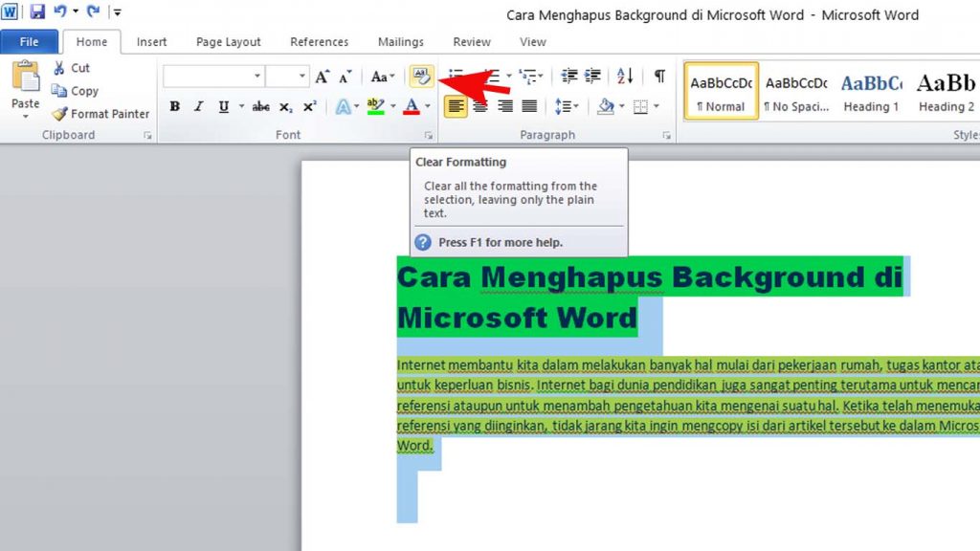Apply the red font color

[412, 107]
